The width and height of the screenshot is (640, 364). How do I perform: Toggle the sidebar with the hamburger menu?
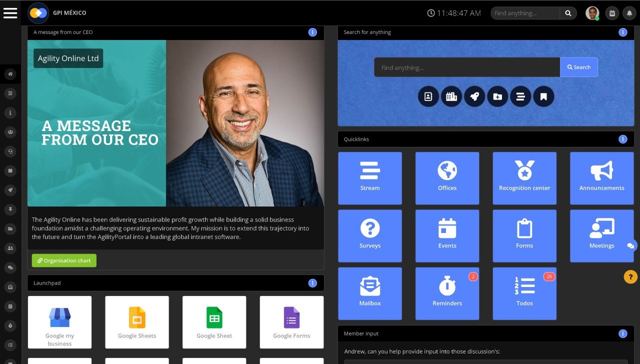10,13
